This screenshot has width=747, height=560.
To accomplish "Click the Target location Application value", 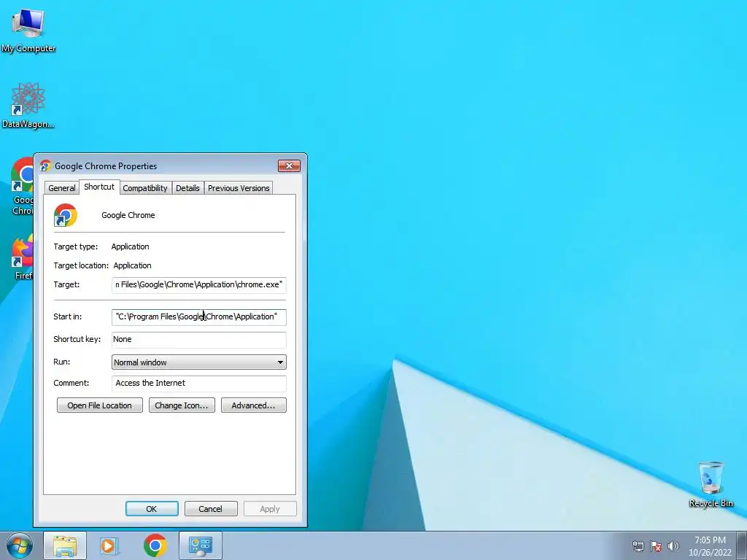I will tap(133, 265).
